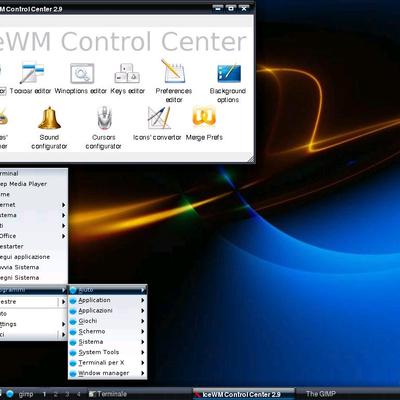Expand the Settings submenu arrow
Screen dimensions: 400x400
pyautogui.click(x=63, y=324)
